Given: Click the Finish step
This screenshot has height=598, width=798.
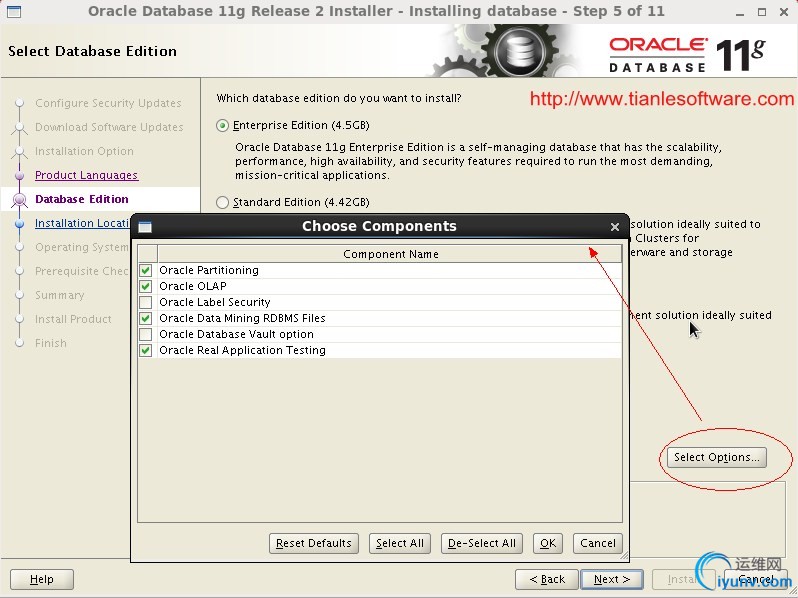Looking at the screenshot, I should pos(50,343).
